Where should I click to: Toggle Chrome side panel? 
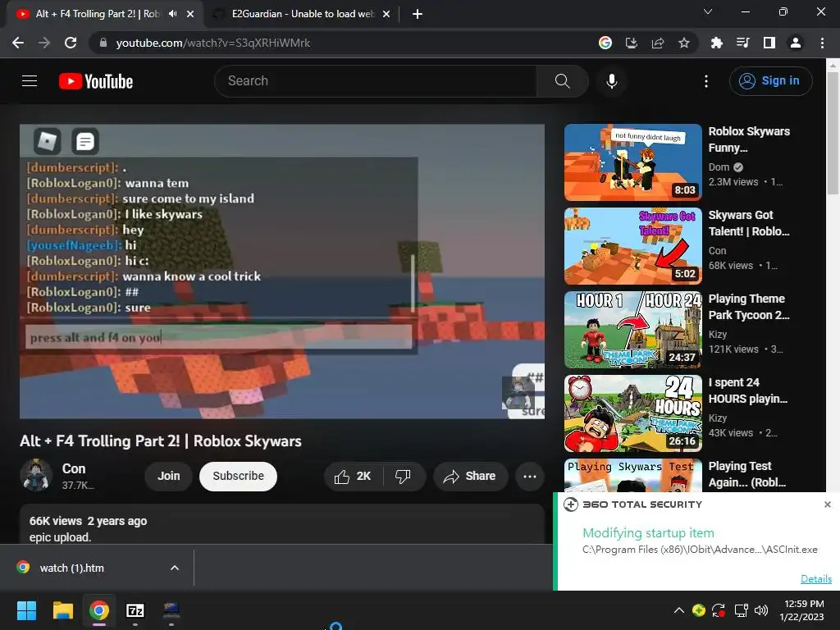point(769,43)
